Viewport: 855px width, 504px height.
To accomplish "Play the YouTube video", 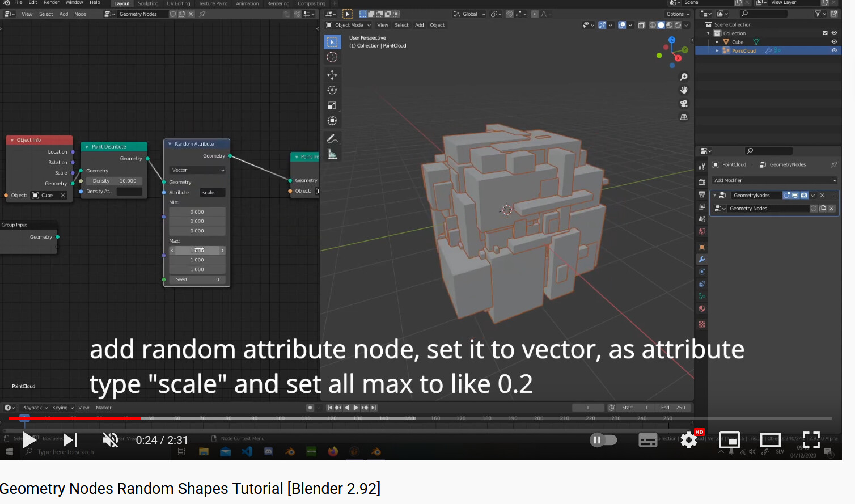I will (x=29, y=440).
